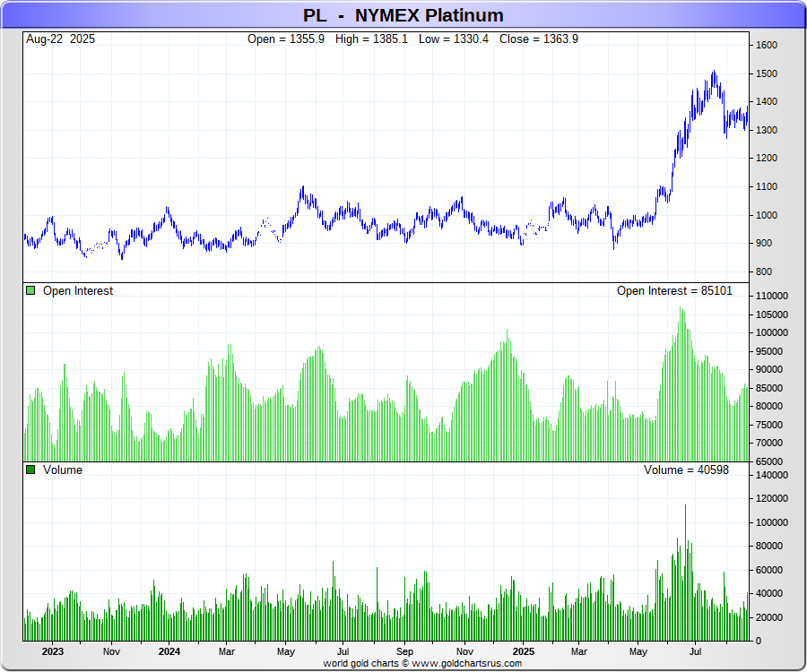Click the Open Interest = 85101 readout

click(x=674, y=291)
